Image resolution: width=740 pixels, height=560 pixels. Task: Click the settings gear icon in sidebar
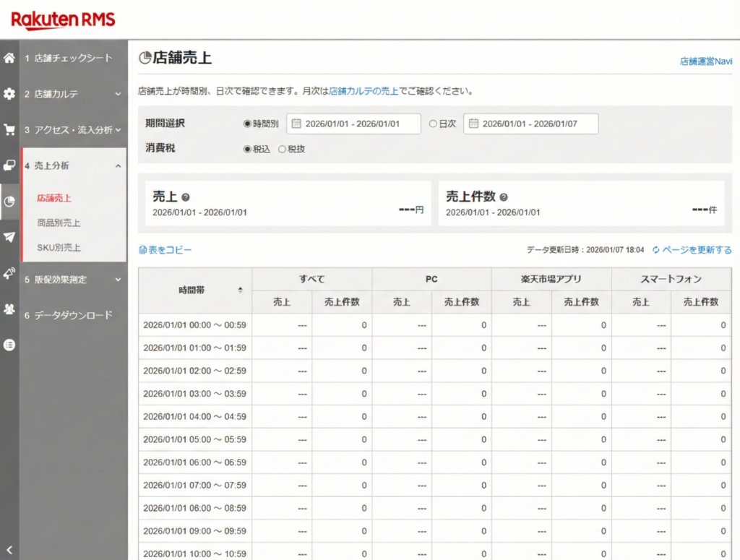[9, 94]
